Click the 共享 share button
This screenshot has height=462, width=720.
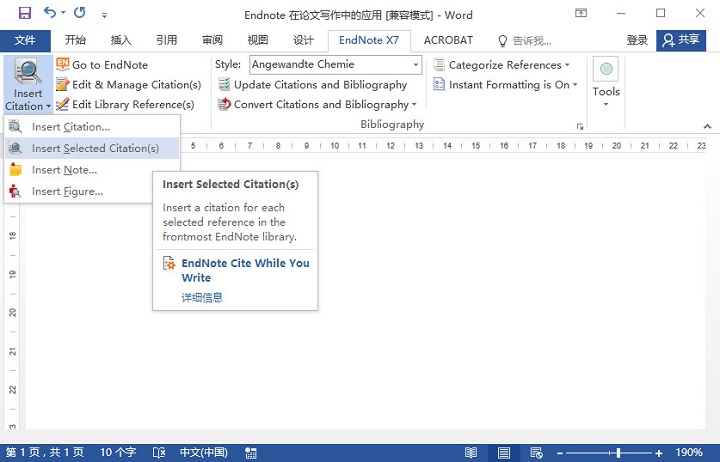pos(681,40)
